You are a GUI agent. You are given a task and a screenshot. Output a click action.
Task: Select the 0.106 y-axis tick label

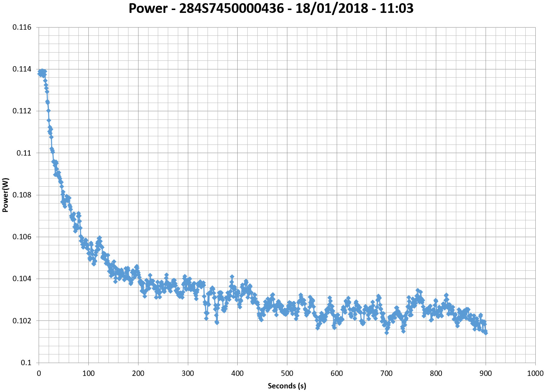(x=22, y=237)
